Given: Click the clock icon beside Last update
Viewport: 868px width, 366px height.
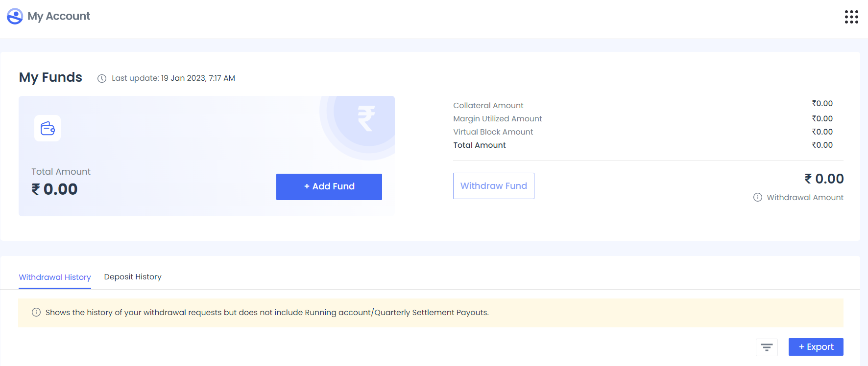Looking at the screenshot, I should tap(102, 78).
